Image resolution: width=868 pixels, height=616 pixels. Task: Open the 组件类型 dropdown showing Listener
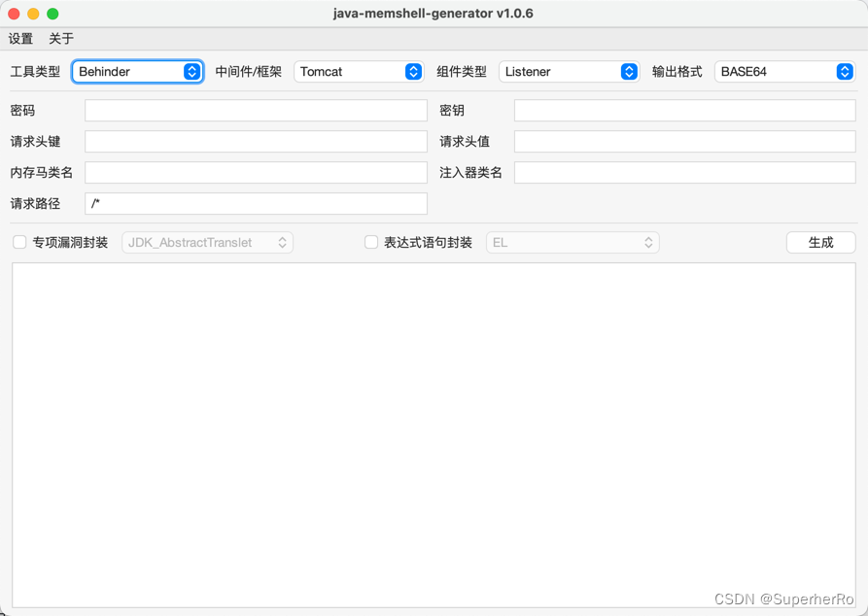pos(569,71)
